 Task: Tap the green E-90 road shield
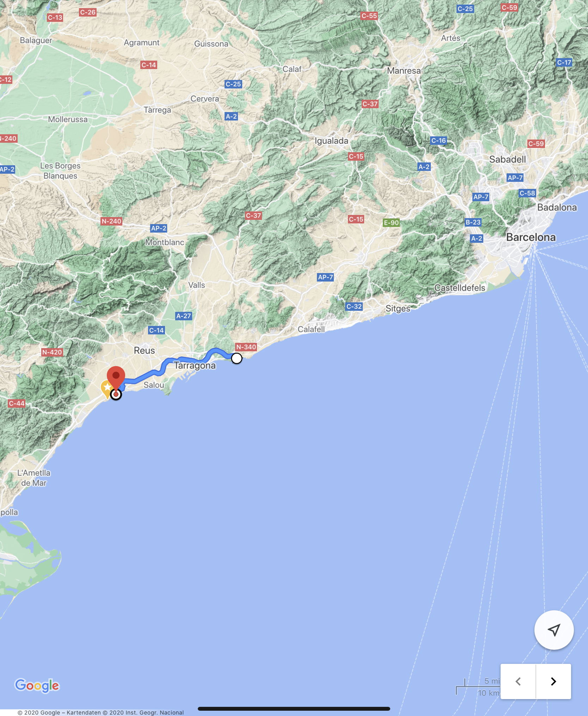pyautogui.click(x=391, y=223)
